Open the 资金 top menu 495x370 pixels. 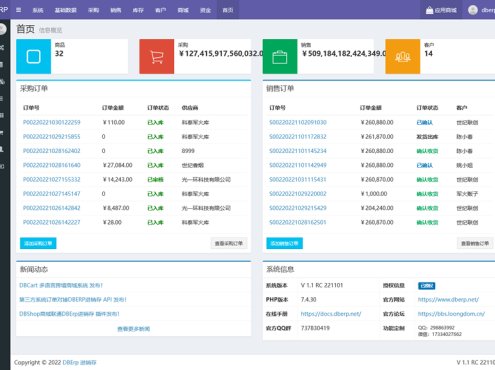pyautogui.click(x=205, y=10)
